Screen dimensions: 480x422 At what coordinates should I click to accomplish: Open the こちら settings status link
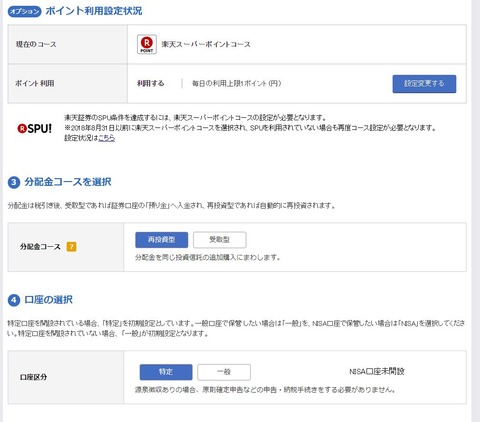107,138
